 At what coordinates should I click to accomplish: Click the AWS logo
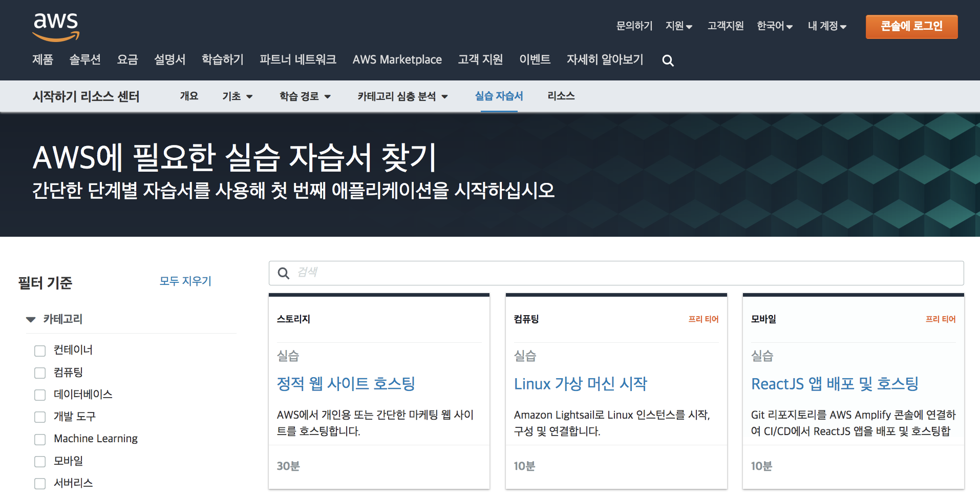[56, 27]
